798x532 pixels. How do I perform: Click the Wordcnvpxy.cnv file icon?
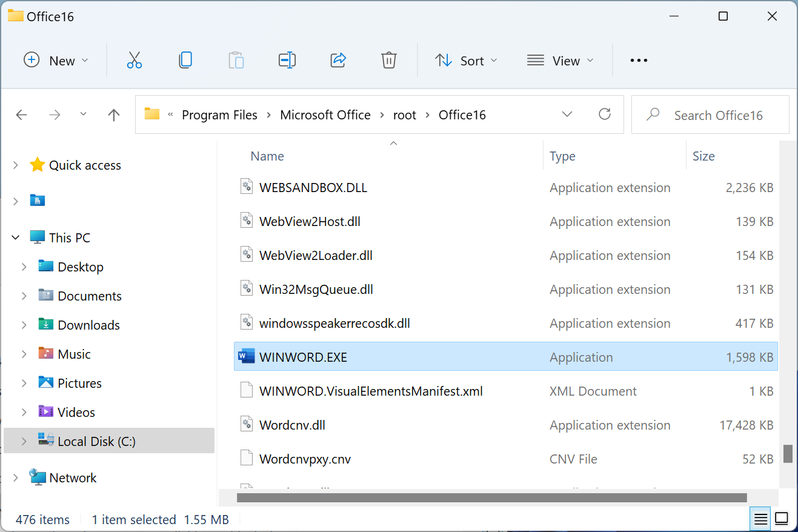(x=246, y=459)
